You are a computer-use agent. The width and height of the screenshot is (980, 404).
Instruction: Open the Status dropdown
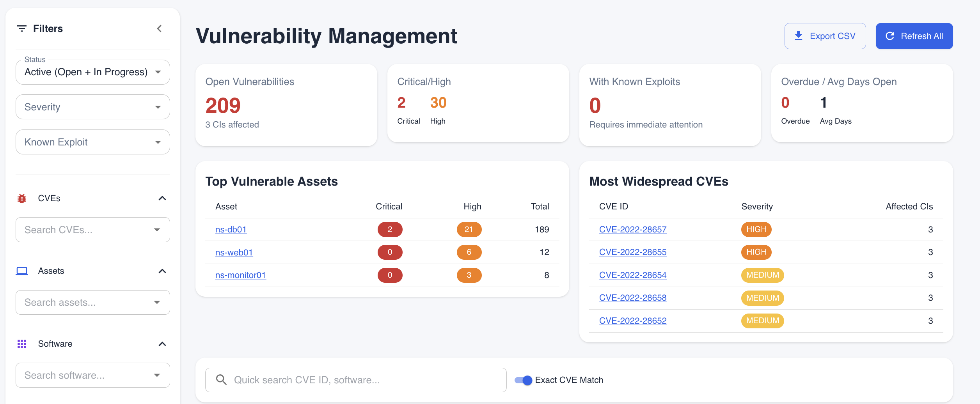tap(92, 72)
